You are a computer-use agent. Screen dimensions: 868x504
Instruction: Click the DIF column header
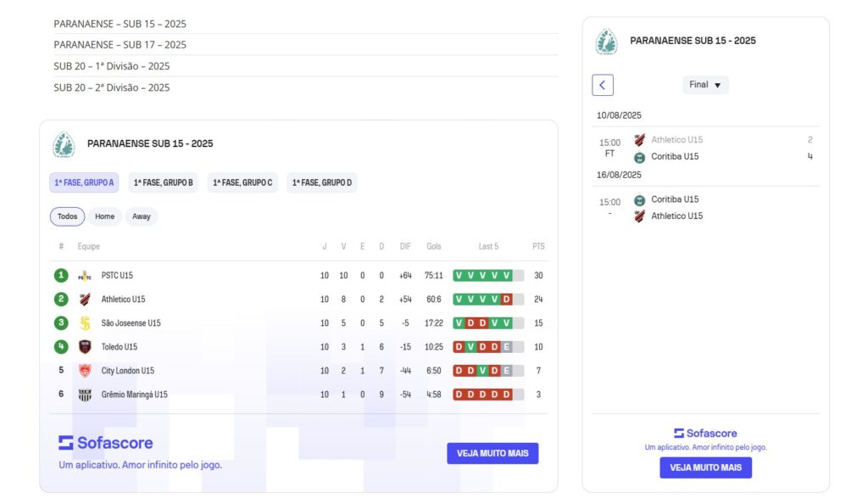click(405, 246)
